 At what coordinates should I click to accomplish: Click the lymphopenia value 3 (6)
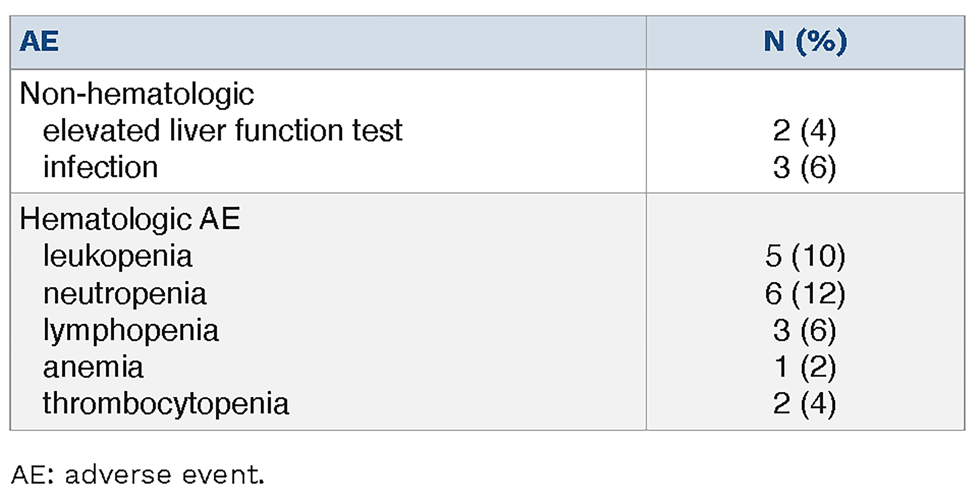tap(805, 330)
